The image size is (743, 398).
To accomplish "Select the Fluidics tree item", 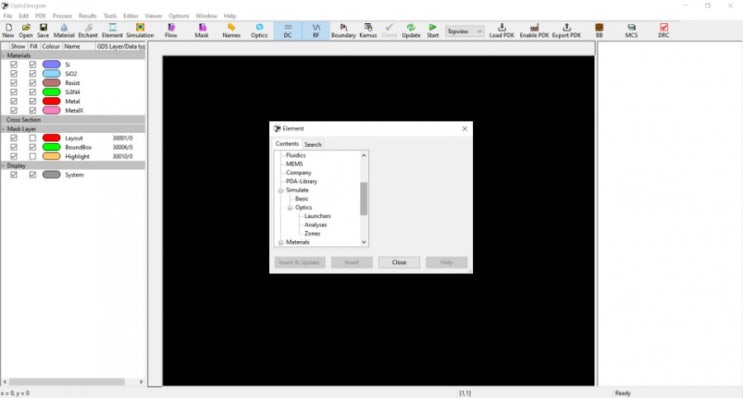I will coord(296,155).
